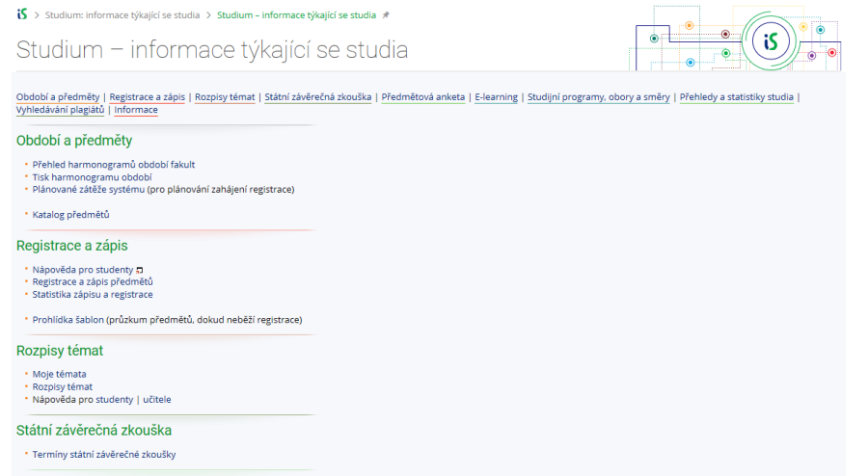
Task: Click the 'Vyhledávání plagiátů' link
Action: pos(60,110)
